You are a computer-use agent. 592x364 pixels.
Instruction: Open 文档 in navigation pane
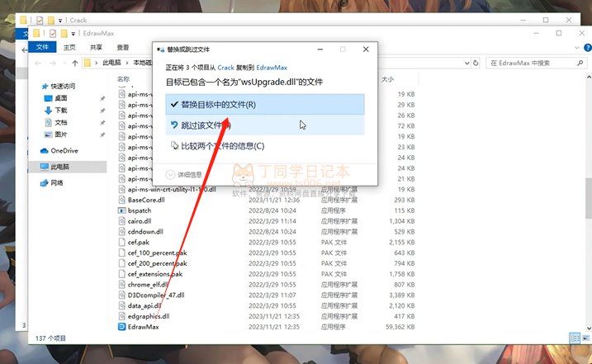(56, 122)
